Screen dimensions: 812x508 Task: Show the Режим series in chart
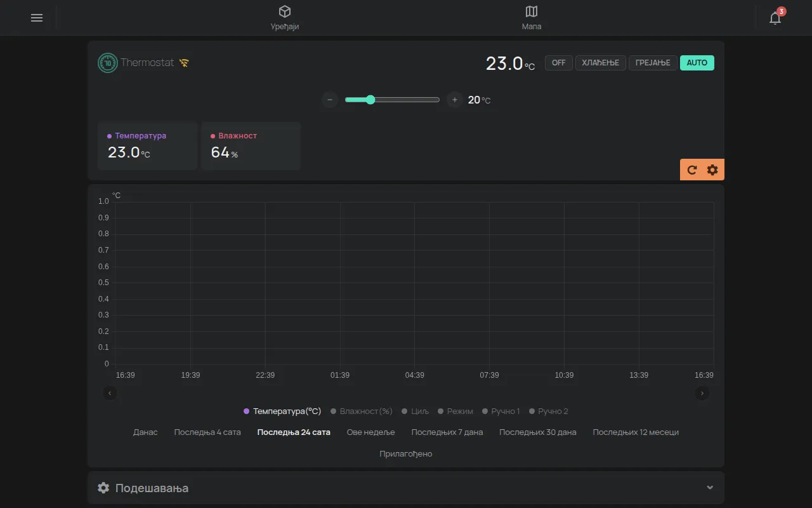coord(455,411)
